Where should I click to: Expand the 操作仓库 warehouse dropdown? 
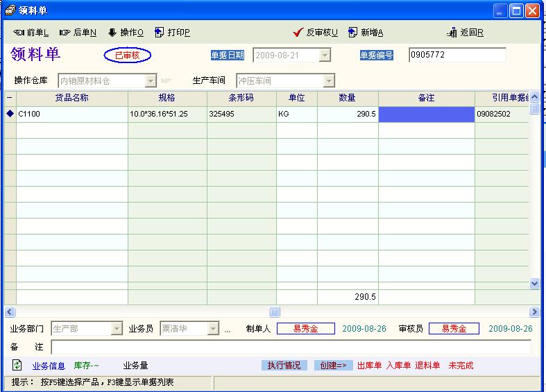[x=151, y=80]
